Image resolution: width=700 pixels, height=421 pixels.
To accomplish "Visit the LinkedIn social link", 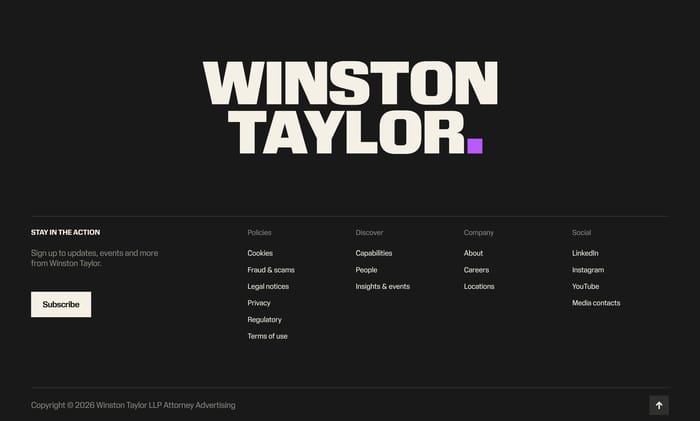I will coord(585,253).
